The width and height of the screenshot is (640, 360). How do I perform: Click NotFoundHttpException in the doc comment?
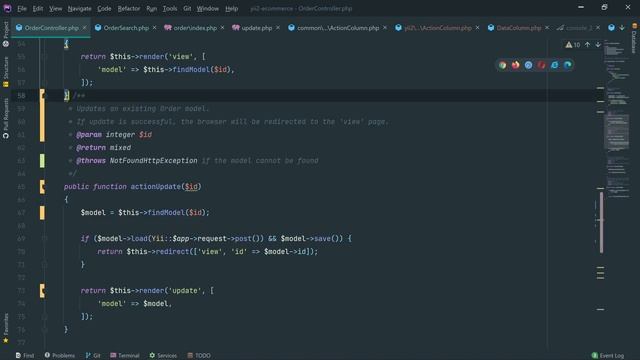[153, 161]
